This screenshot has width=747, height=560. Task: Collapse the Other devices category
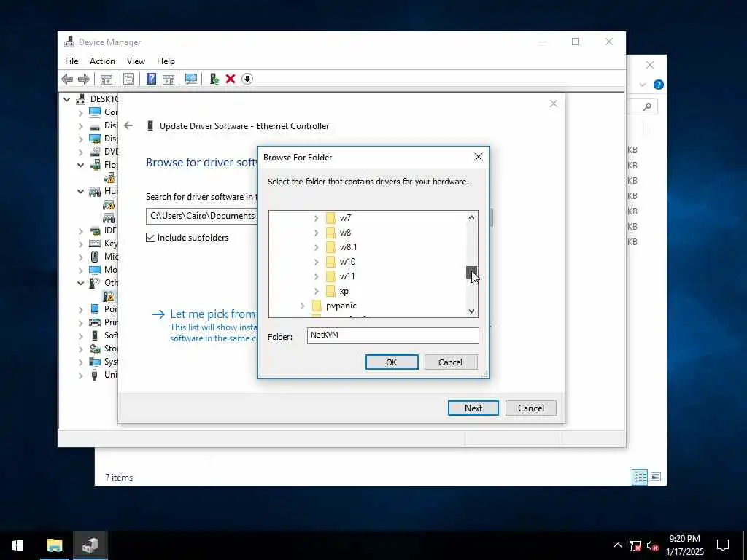80,283
